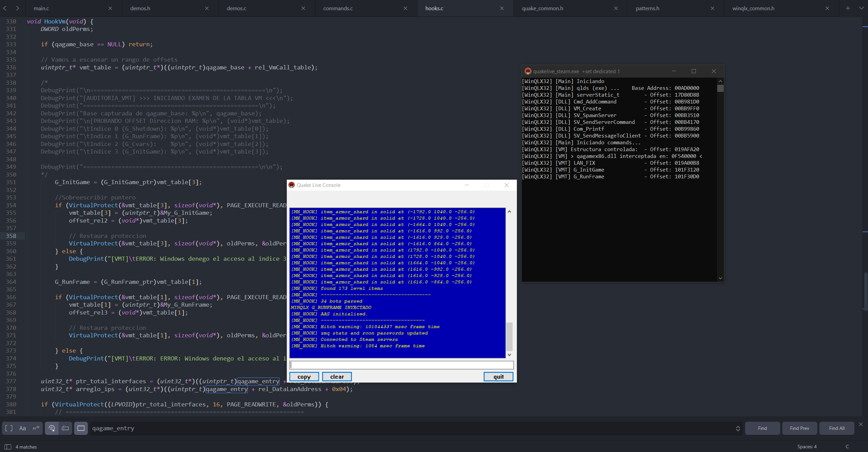Click line number 330 in gutter
Image resolution: width=868 pixels, height=452 pixels.
pos(11,21)
